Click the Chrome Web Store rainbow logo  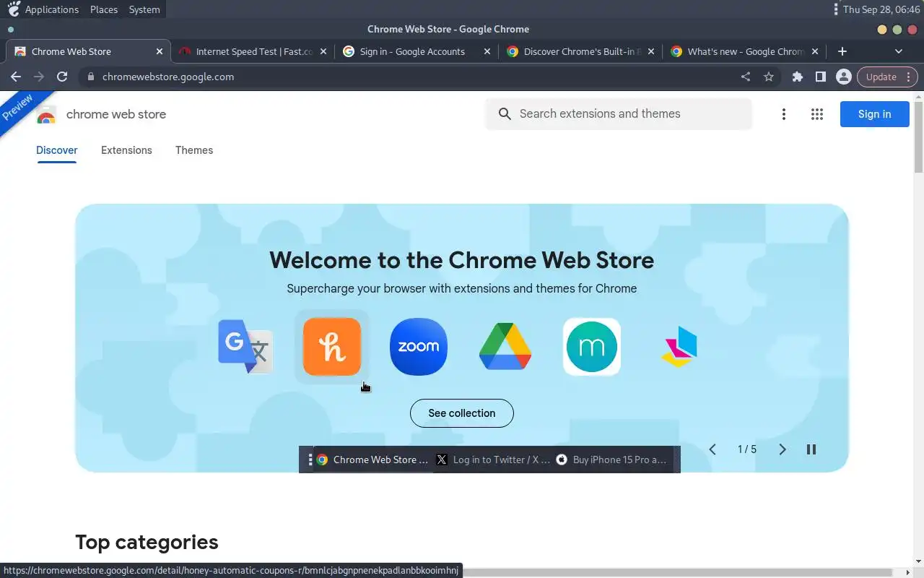[46, 114]
